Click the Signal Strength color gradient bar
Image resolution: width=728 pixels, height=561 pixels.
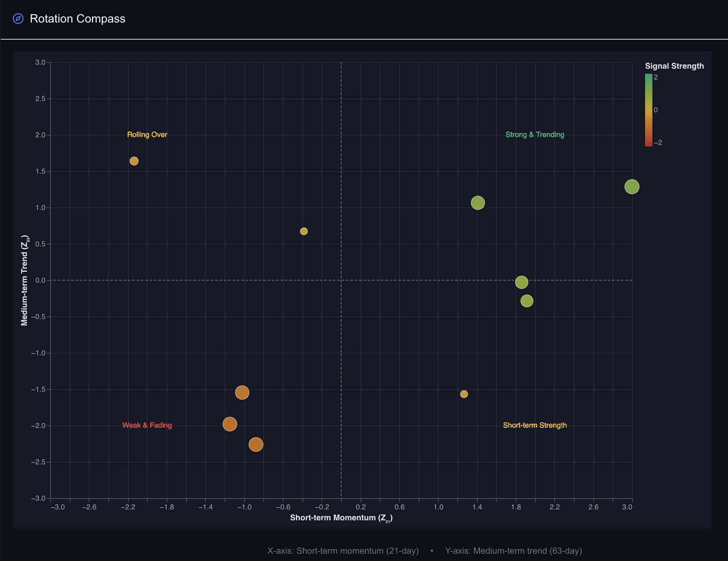click(649, 110)
